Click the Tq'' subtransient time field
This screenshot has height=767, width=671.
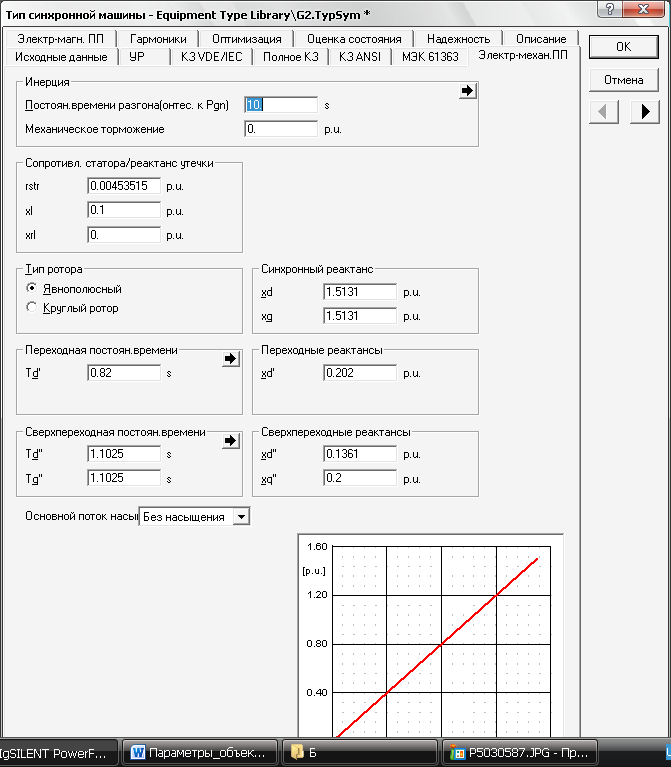click(124, 478)
